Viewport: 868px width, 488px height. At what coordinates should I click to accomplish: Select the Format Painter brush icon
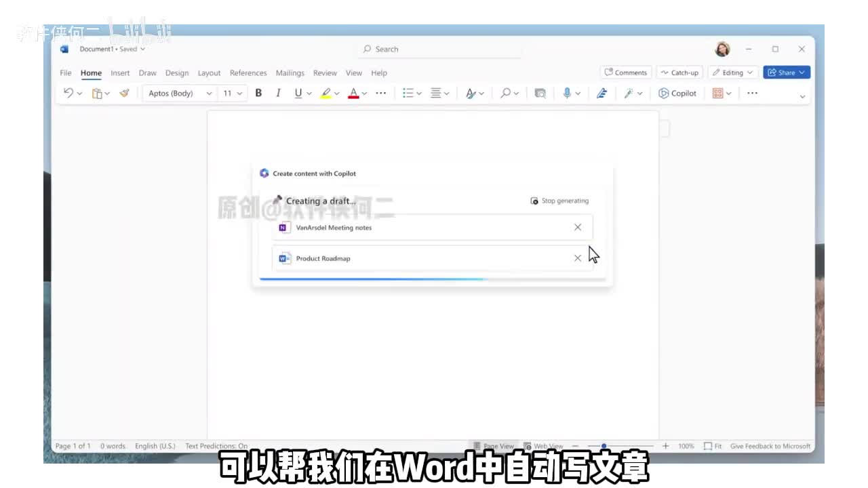click(124, 94)
